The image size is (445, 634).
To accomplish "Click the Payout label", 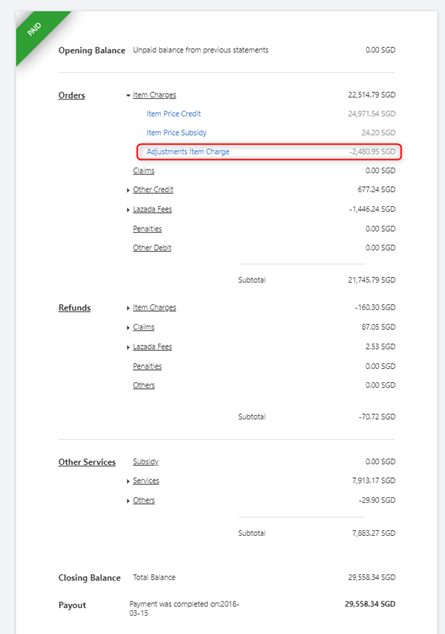I will point(72,605).
